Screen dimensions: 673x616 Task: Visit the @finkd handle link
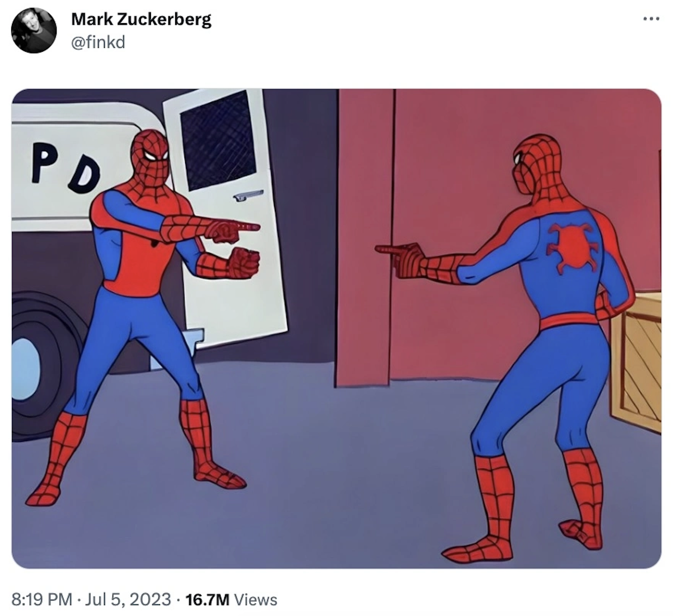pos(98,42)
